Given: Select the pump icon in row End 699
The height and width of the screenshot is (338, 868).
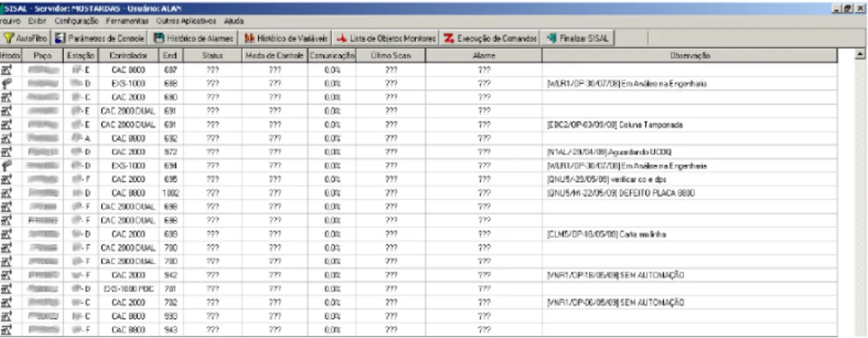Looking at the screenshot, I should (7, 234).
